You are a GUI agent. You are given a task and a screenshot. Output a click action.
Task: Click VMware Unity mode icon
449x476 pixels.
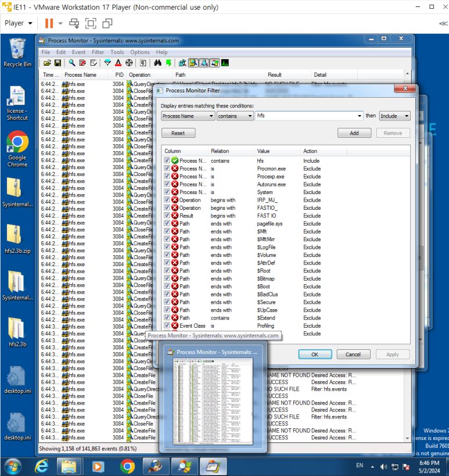(x=107, y=23)
